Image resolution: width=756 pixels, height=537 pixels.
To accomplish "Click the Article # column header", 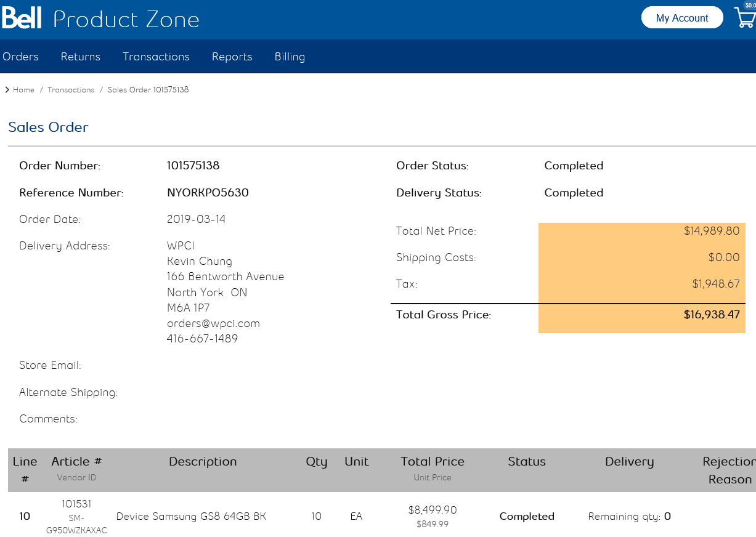I will pos(77,462).
